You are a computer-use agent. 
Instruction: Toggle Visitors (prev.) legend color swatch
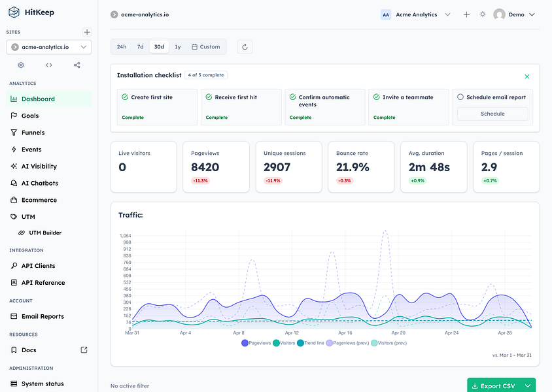(374, 343)
